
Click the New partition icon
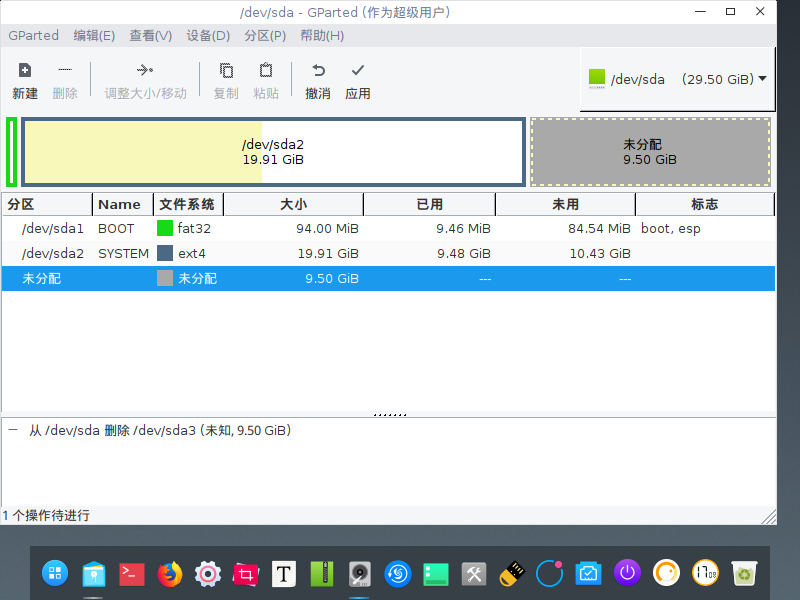point(24,70)
